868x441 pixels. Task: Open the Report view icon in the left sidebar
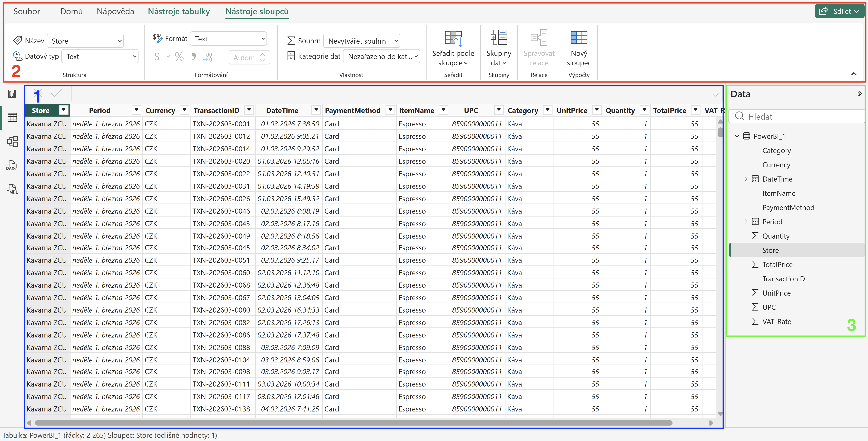[x=12, y=94]
